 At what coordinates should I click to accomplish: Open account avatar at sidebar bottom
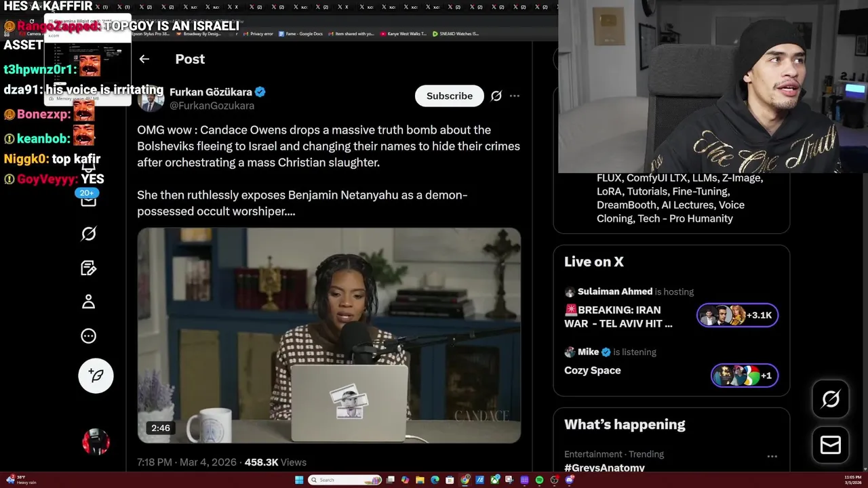click(96, 442)
